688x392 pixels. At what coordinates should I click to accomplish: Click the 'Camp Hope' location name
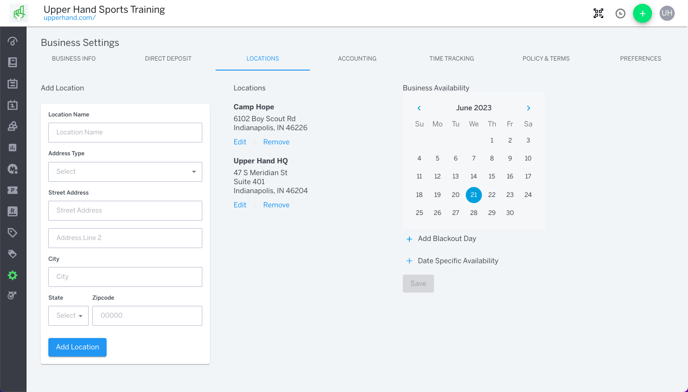click(254, 107)
